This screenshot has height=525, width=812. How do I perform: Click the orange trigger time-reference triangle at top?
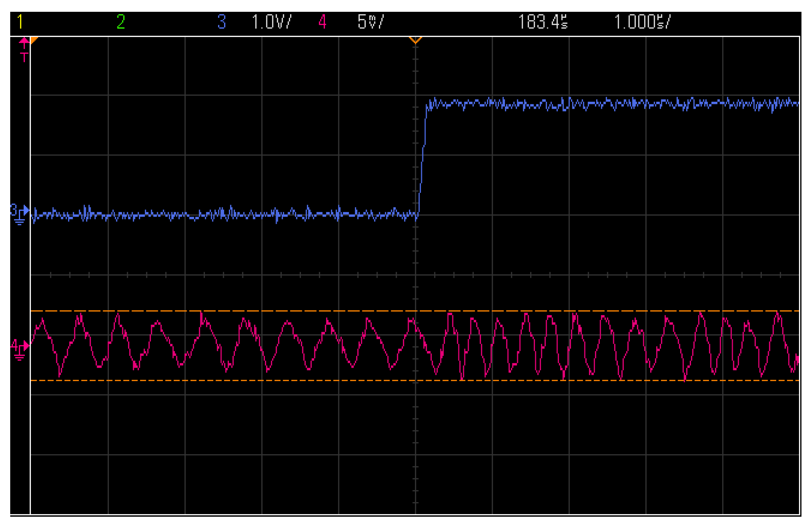(x=416, y=41)
